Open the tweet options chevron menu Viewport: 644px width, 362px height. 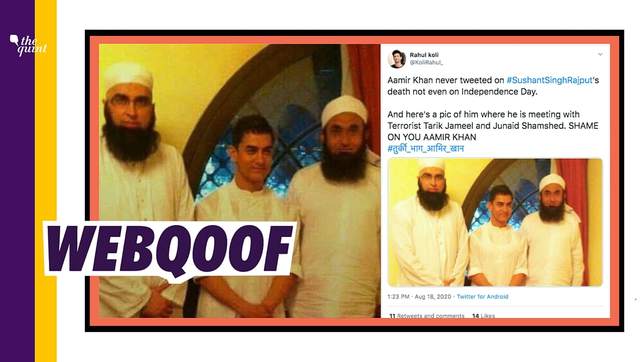click(x=600, y=55)
